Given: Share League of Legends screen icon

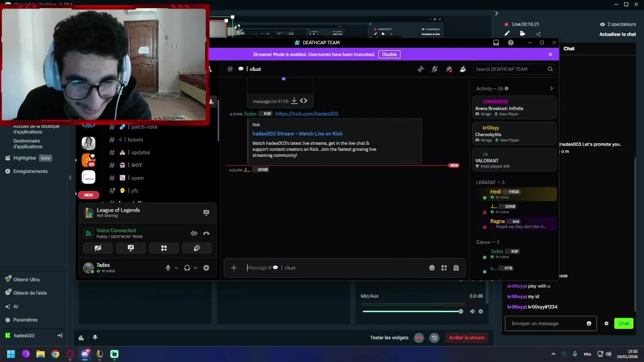Looking at the screenshot, I should click(206, 213).
